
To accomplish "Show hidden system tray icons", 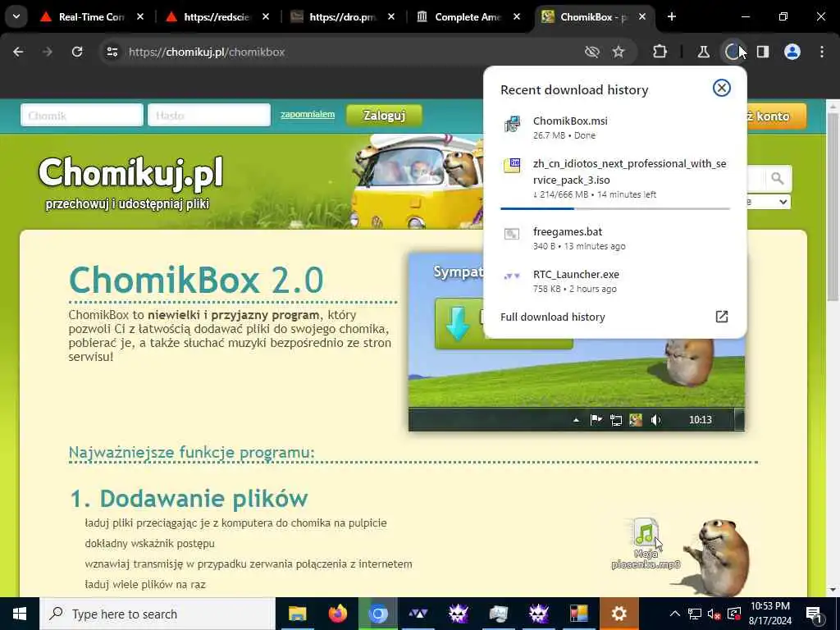I will pyautogui.click(x=675, y=614).
